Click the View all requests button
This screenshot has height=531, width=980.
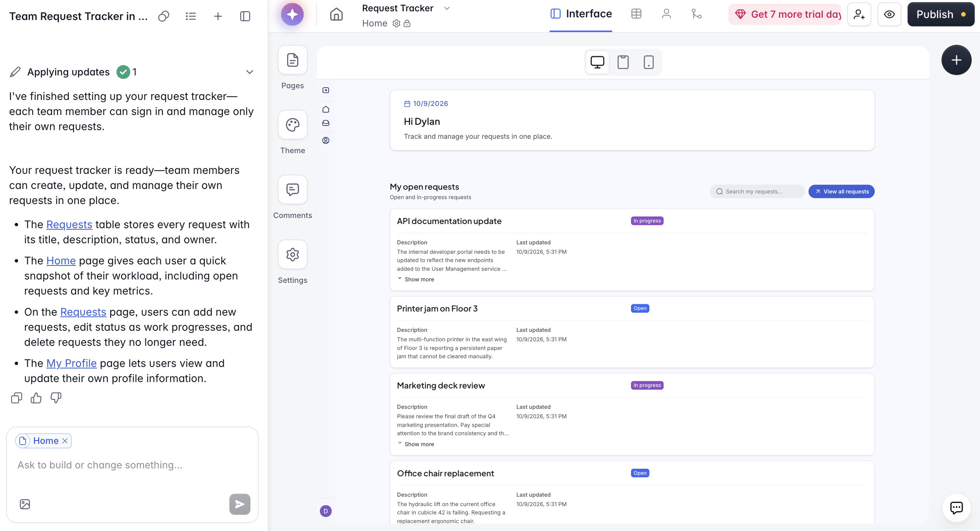[x=841, y=191]
